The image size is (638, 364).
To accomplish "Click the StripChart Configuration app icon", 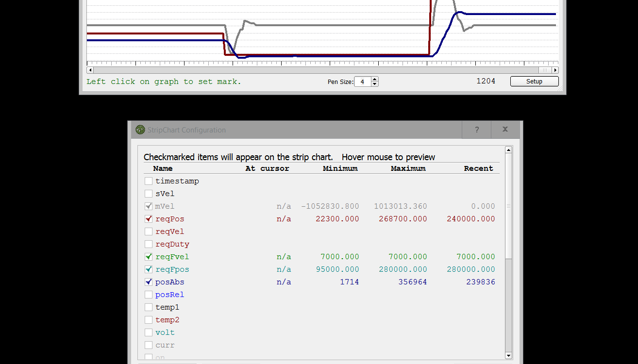I will tap(140, 130).
